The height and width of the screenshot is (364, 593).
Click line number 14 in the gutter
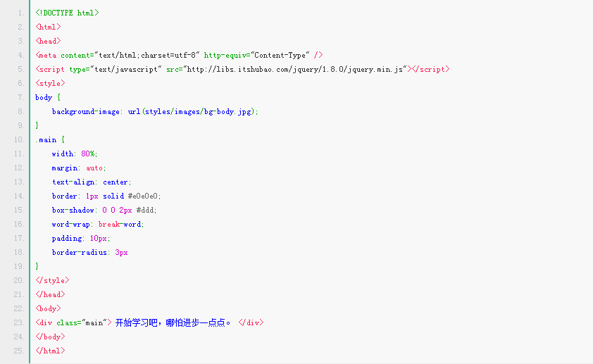[x=19, y=196]
